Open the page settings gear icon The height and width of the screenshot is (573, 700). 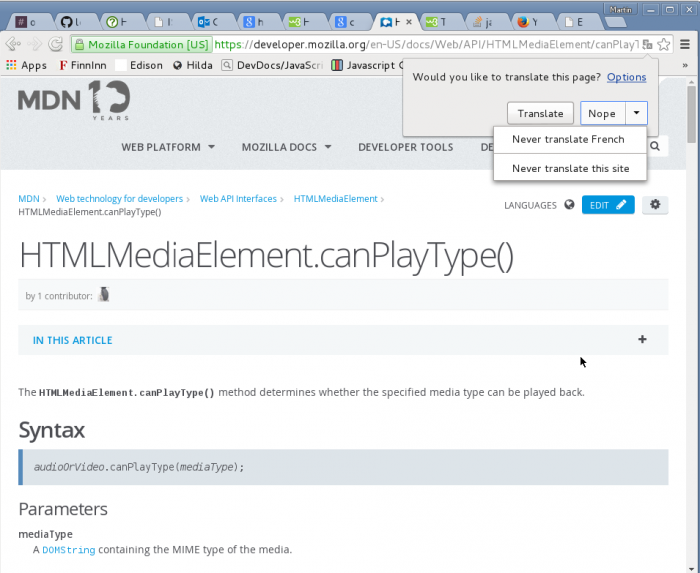[655, 204]
